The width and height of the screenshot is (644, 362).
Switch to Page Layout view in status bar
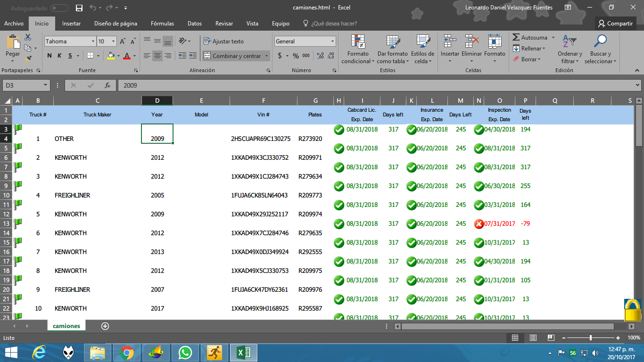(x=533, y=338)
